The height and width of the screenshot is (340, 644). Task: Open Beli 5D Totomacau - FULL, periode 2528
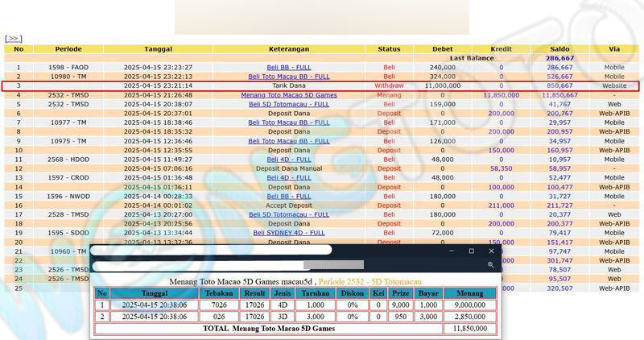(x=288, y=215)
